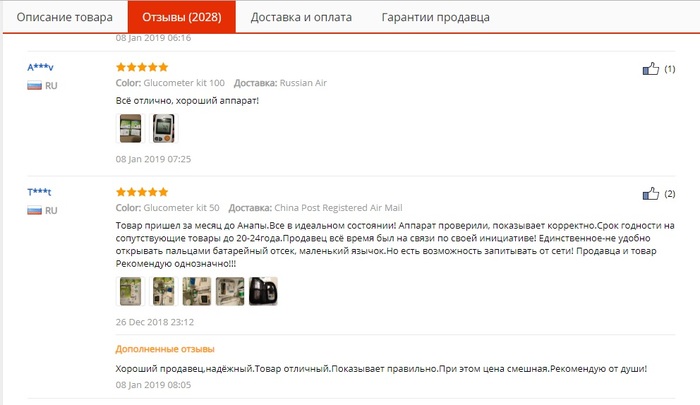This screenshot has height=405, width=700.
Task: Click the five-star rating of A***v's review
Action: click(x=142, y=67)
